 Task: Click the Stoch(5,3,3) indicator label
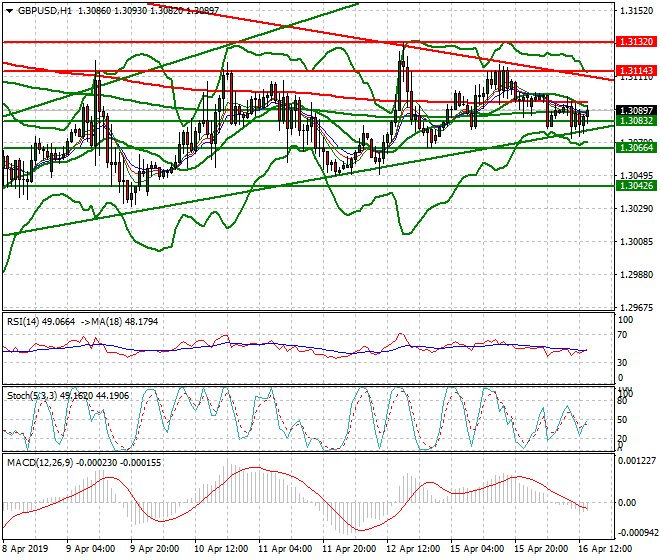coord(30,395)
